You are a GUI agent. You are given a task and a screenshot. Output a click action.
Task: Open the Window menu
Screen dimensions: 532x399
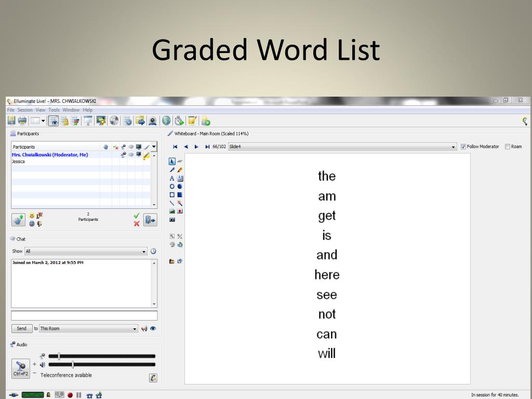(x=71, y=110)
